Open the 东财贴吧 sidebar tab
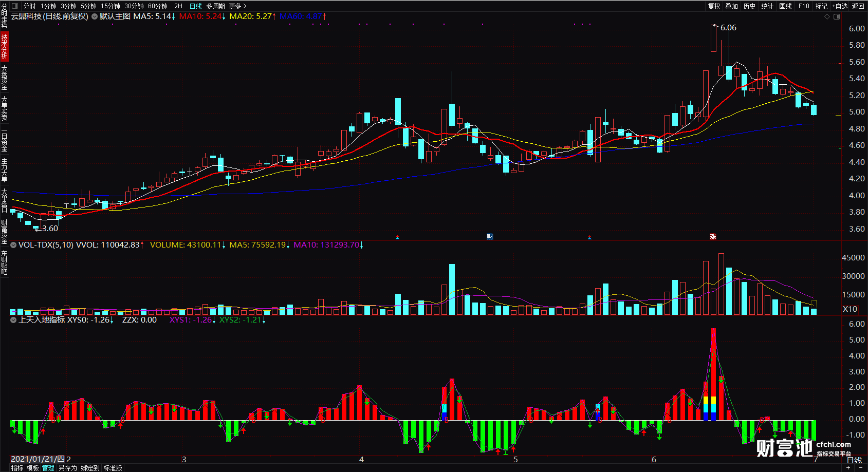This screenshot has height=472, width=868. tap(4, 262)
